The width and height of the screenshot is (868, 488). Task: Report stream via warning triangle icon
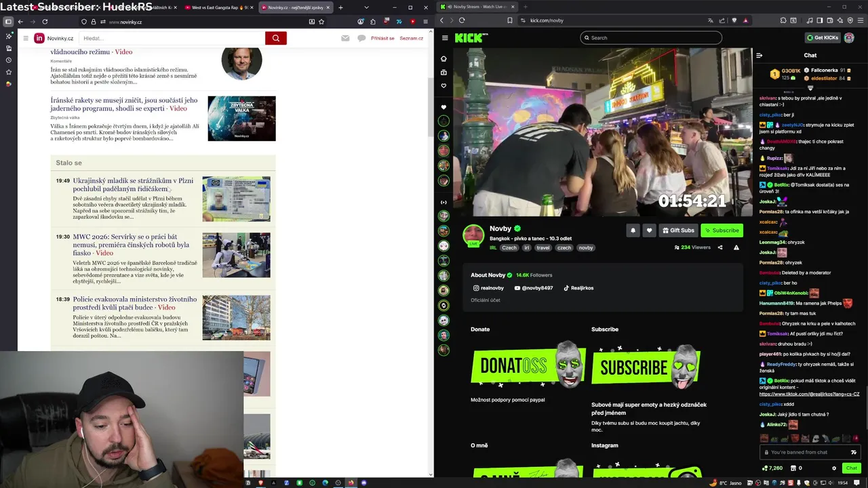736,247
